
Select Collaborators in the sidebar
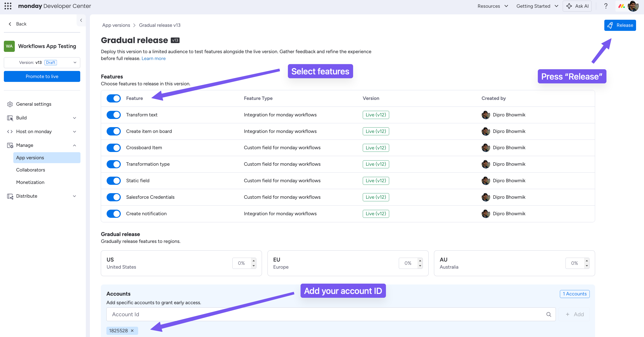click(30, 170)
